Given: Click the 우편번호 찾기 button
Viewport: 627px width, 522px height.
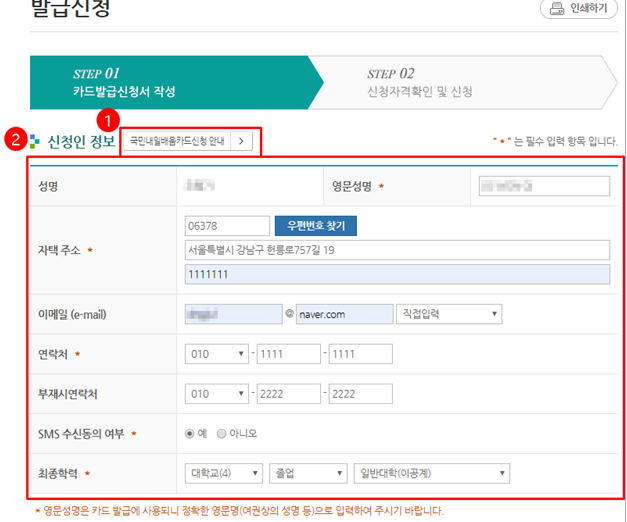Looking at the screenshot, I should coord(316,226).
